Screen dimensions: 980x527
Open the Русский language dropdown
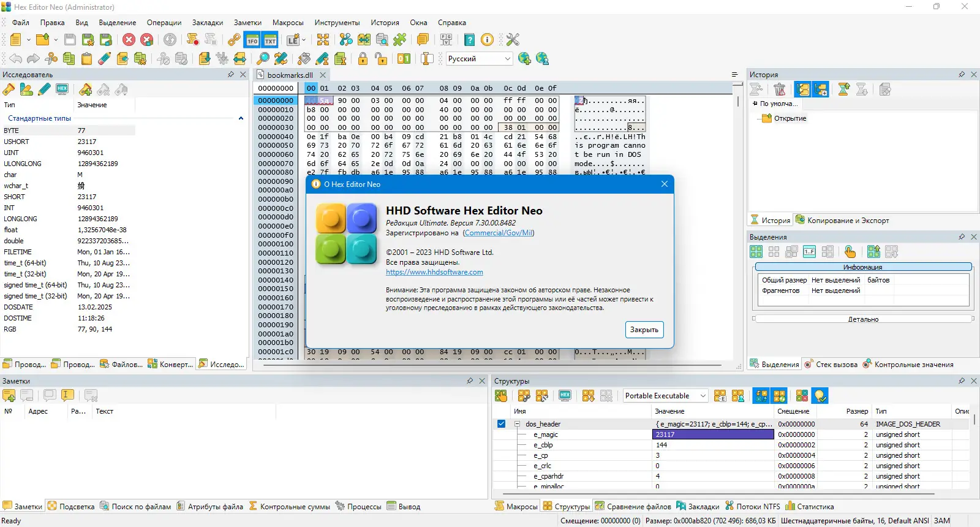(x=479, y=59)
